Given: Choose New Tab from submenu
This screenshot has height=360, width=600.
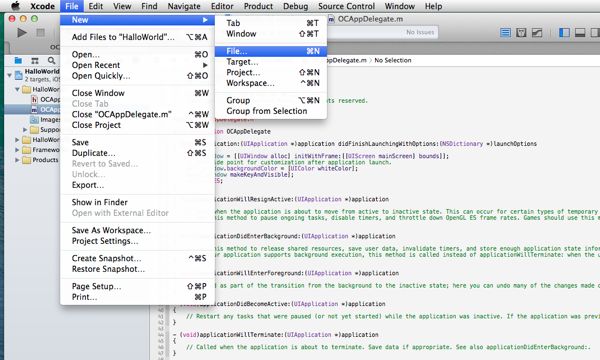Looking at the screenshot, I should 271,23.
